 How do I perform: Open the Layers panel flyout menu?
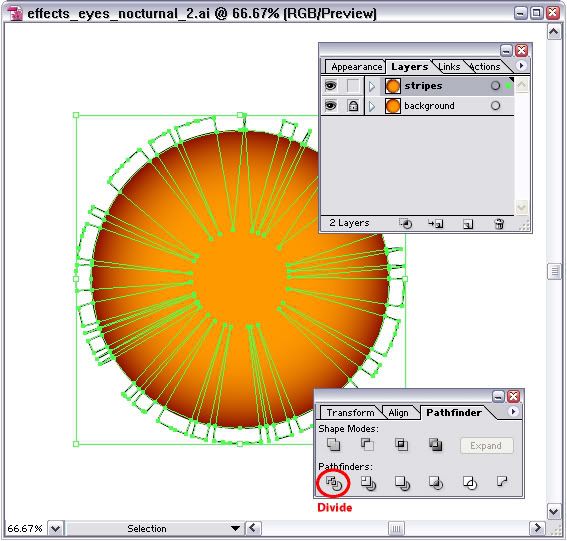click(521, 66)
